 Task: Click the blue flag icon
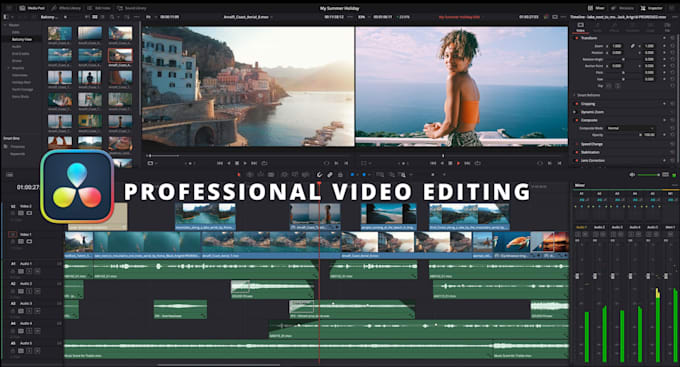point(353,175)
